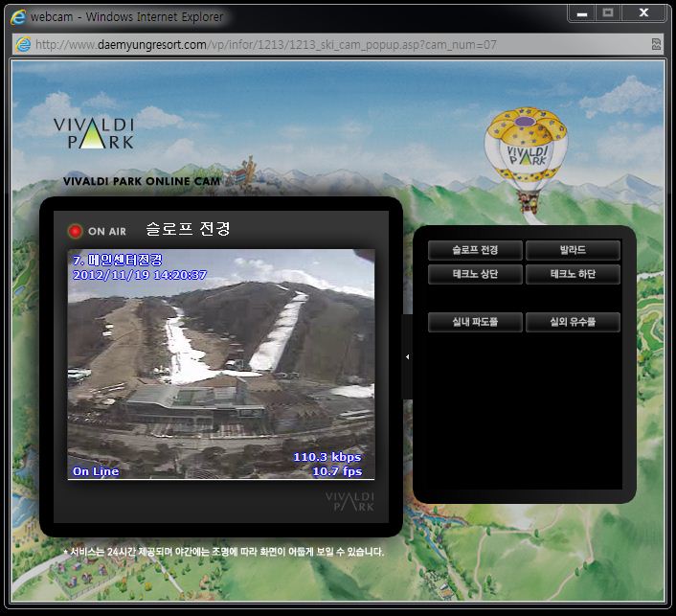Open the 테크노 하단 camera feed
The height and width of the screenshot is (616, 676).
[573, 275]
